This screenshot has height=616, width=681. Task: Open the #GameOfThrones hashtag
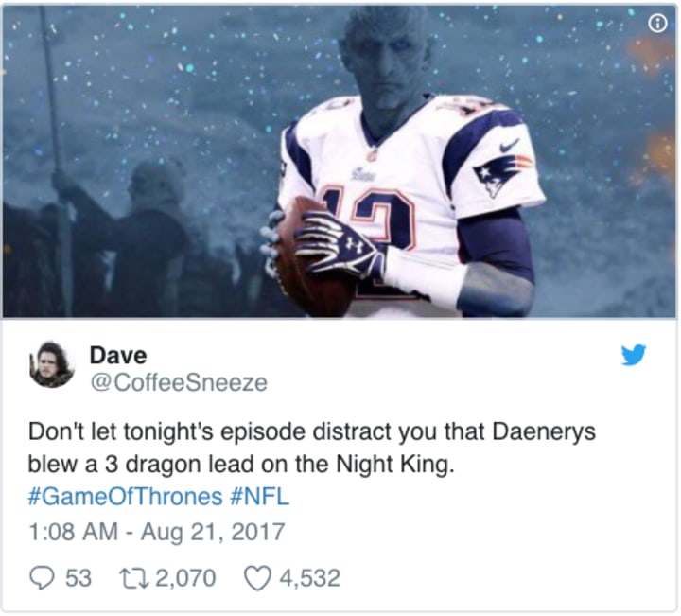pos(126,497)
